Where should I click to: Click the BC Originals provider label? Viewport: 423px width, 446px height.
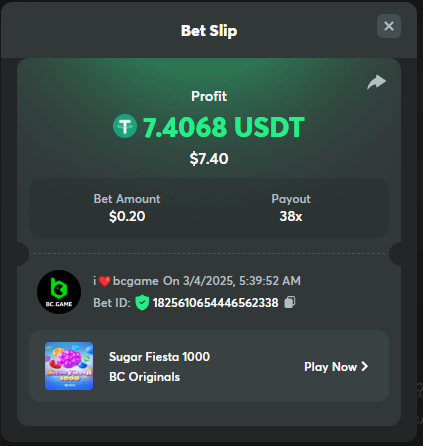coord(144,377)
